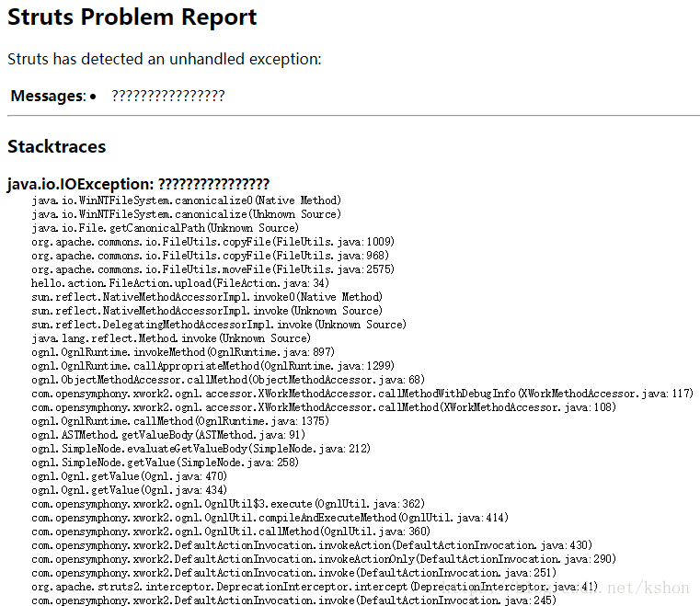Click XWorkMethodAccessor.callMethod line at 108

[x=324, y=408]
